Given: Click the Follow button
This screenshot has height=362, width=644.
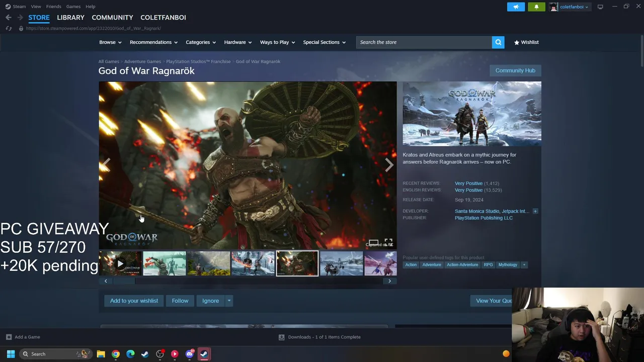Looking at the screenshot, I should [180, 301].
